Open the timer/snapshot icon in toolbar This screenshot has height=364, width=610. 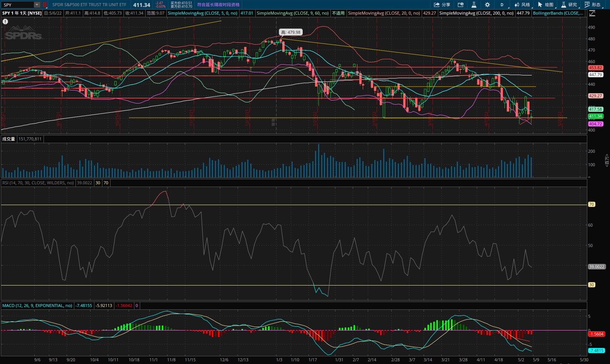pos(461,5)
